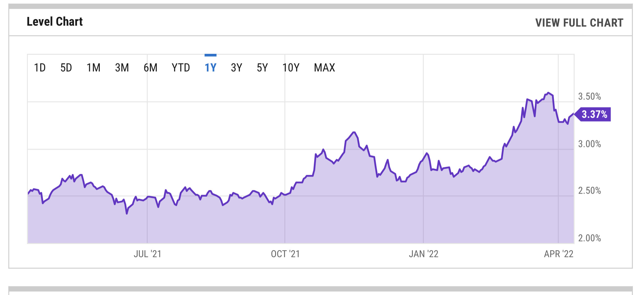Click the OCT '21 axis label
This screenshot has height=295, width=644.
(285, 254)
